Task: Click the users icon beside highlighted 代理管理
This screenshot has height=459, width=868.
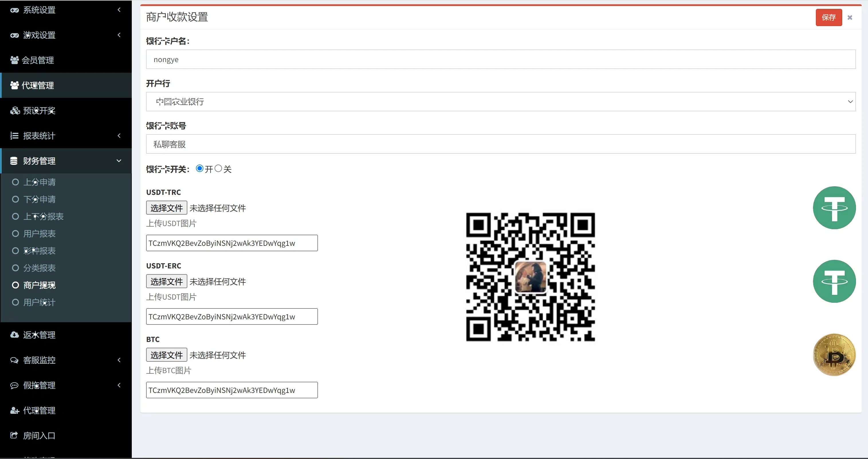Action: pyautogui.click(x=15, y=86)
